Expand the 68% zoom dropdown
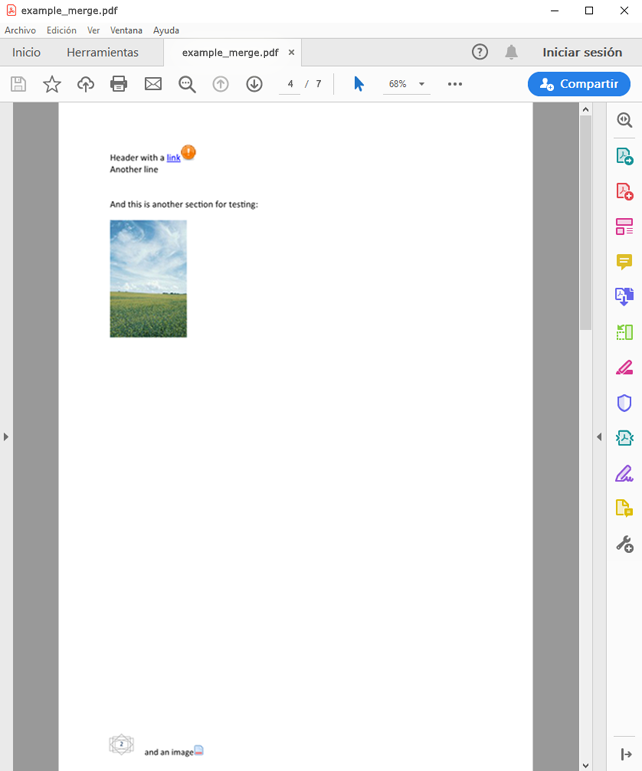642x771 pixels. click(x=421, y=84)
